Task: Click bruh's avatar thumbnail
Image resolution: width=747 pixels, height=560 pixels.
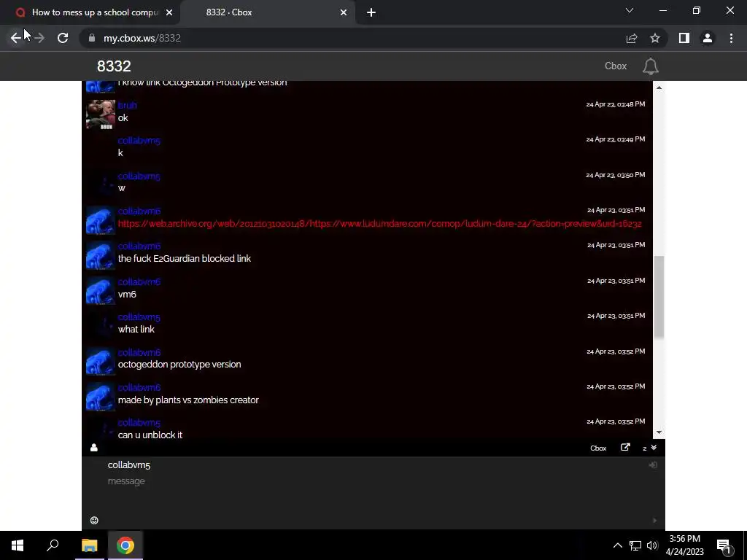Action: coord(101,114)
